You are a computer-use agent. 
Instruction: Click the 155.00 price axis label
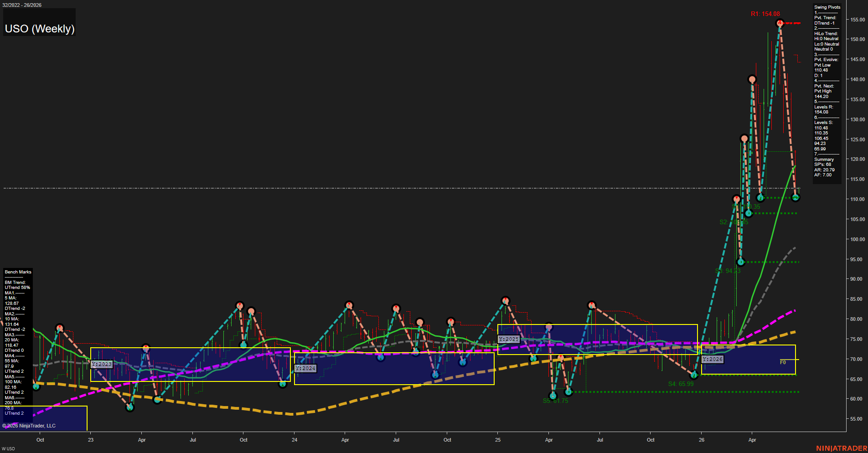click(858, 20)
